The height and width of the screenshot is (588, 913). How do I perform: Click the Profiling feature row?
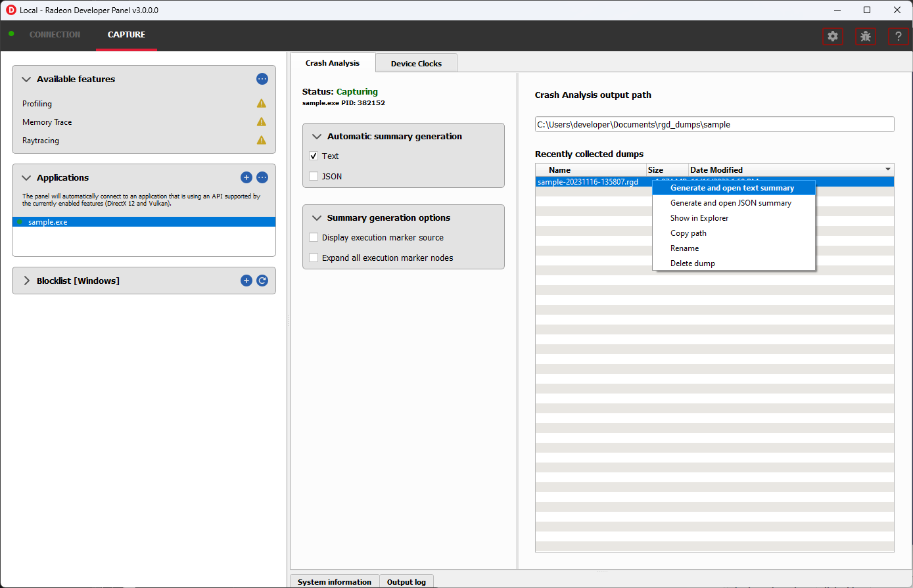[x=144, y=104]
